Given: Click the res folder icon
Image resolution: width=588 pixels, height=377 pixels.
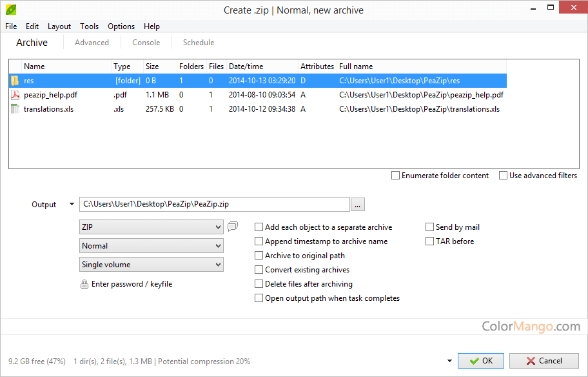Looking at the screenshot, I should (x=15, y=81).
